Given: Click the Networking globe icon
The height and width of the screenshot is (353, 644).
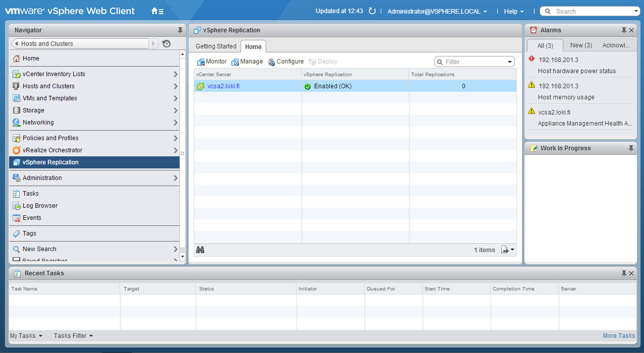Looking at the screenshot, I should point(16,123).
